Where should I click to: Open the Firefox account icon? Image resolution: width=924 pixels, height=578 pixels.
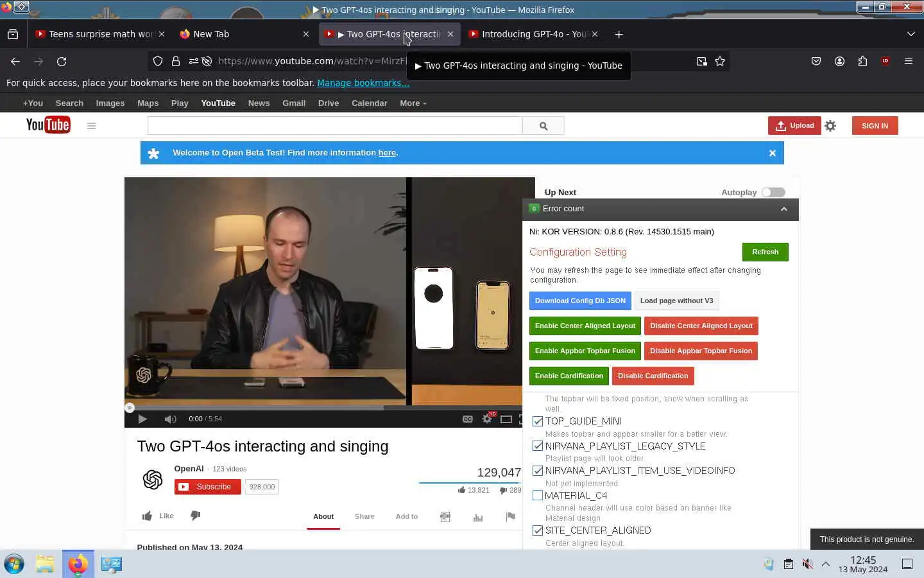point(839,61)
